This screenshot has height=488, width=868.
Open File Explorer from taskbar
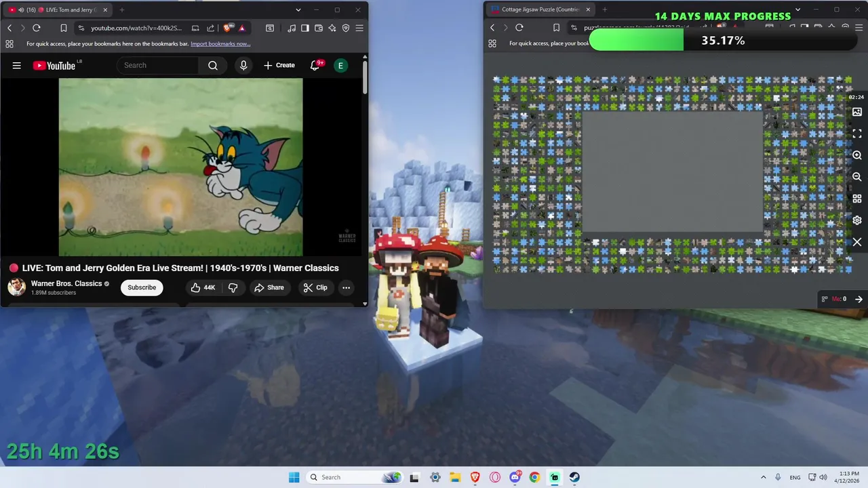(x=455, y=477)
